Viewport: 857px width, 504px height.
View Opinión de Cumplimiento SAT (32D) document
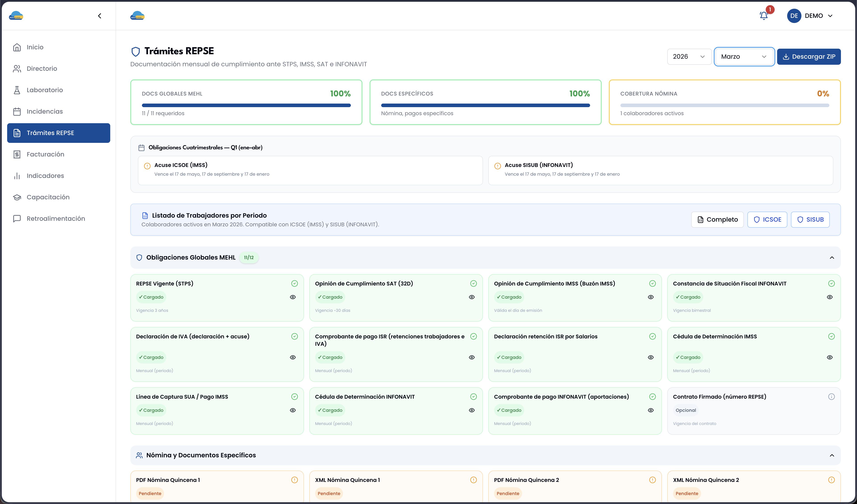472,297
